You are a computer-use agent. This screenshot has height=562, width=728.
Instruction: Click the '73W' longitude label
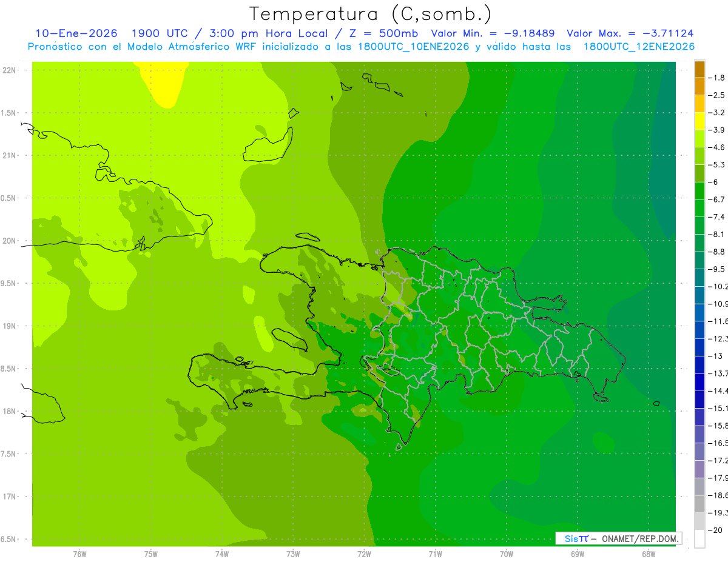click(293, 554)
